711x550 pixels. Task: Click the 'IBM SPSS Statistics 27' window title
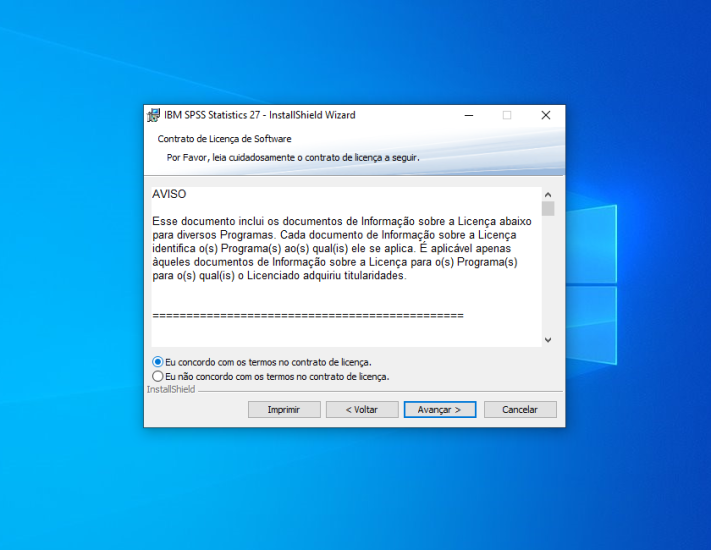tap(260, 115)
